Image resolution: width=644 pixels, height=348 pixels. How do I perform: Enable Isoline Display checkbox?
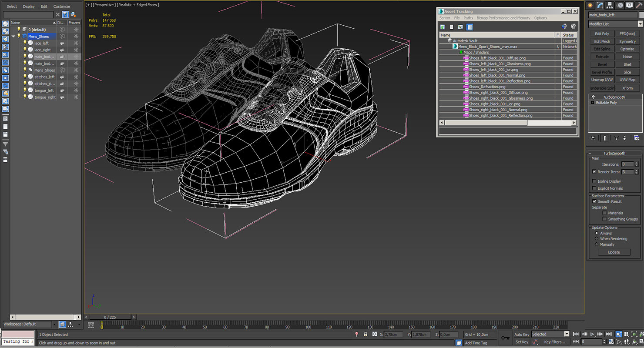594,181
